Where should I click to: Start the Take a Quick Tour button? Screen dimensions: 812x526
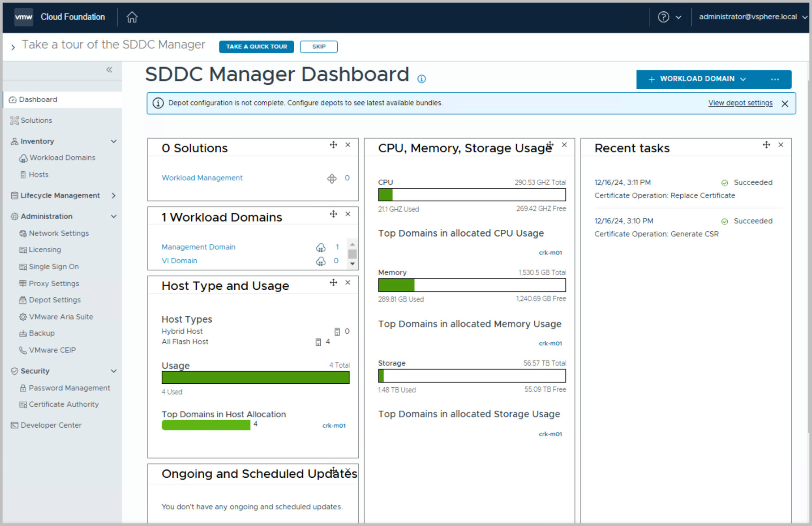click(x=256, y=47)
